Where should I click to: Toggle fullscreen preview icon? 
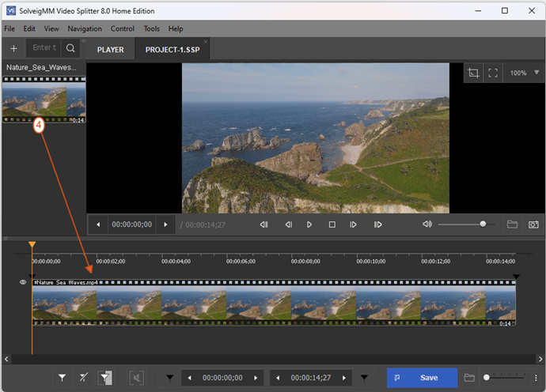pos(493,73)
